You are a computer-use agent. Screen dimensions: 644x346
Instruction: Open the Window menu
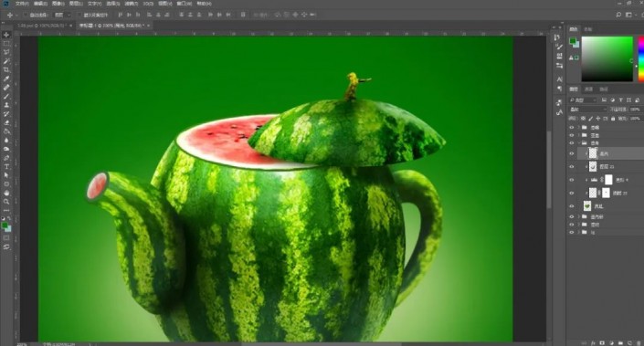click(184, 4)
